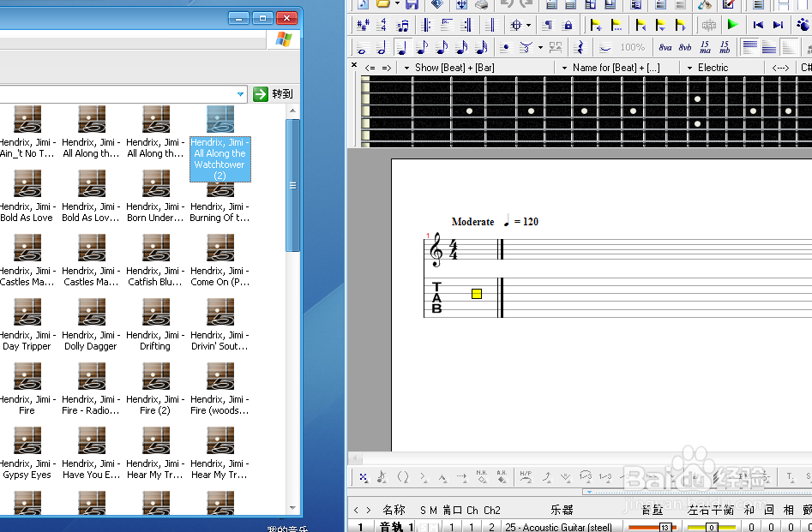Start playback with the green play button
This screenshot has height=532, width=812.
733,24
